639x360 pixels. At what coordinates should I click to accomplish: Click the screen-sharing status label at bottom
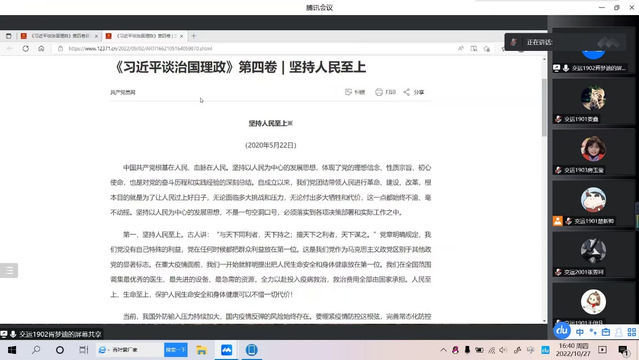(x=51, y=334)
